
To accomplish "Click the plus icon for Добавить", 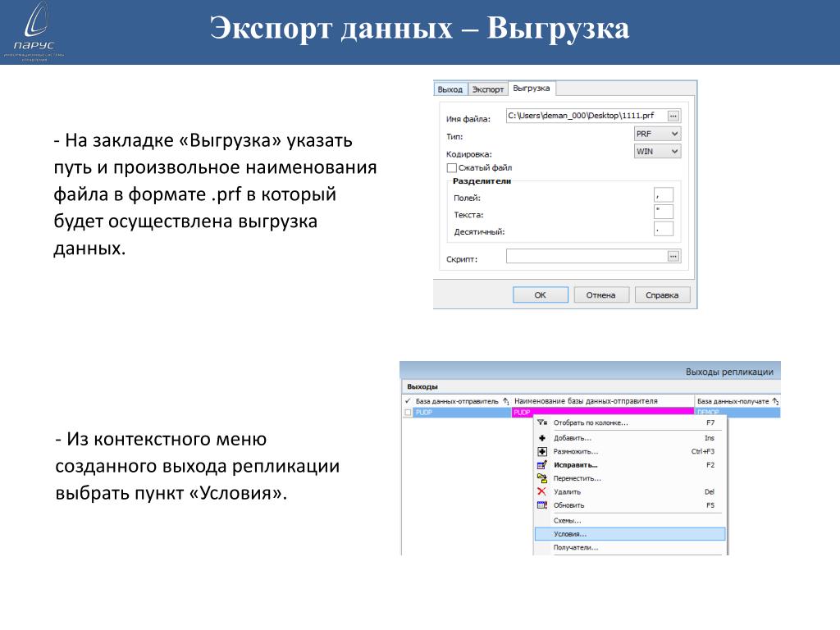I will coord(542,438).
